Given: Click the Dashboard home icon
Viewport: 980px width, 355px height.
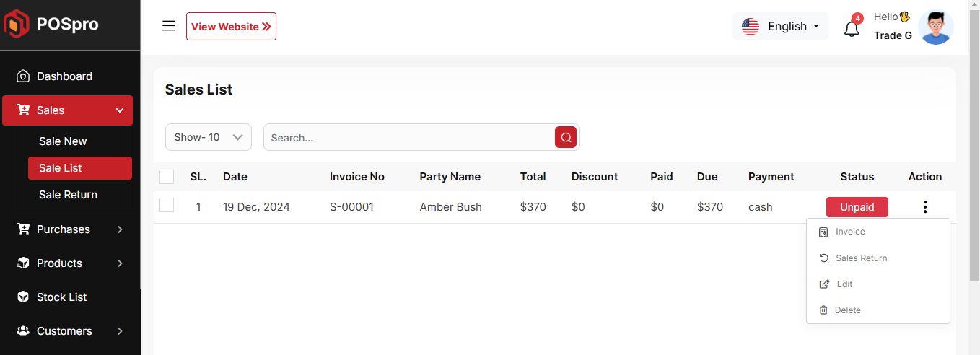Looking at the screenshot, I should point(23,76).
